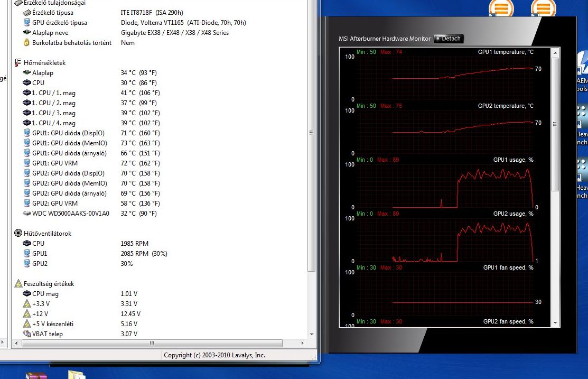Click the +5 V készenléti voltage icon
Image resolution: width=588 pixels, height=379 pixels.
tap(26, 324)
